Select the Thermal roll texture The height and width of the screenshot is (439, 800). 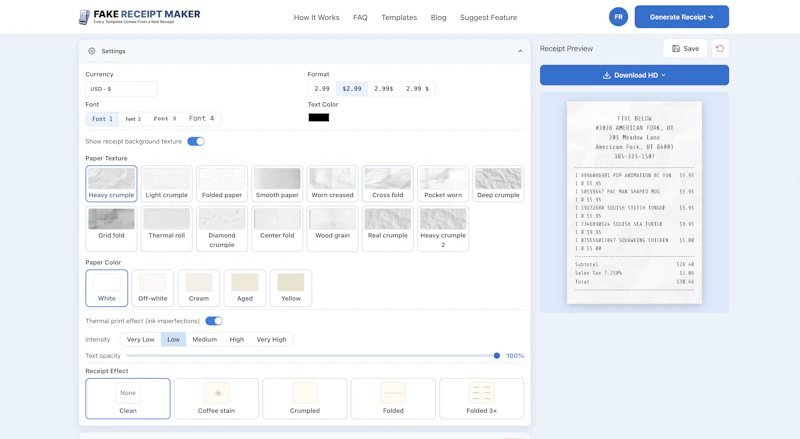click(x=166, y=229)
